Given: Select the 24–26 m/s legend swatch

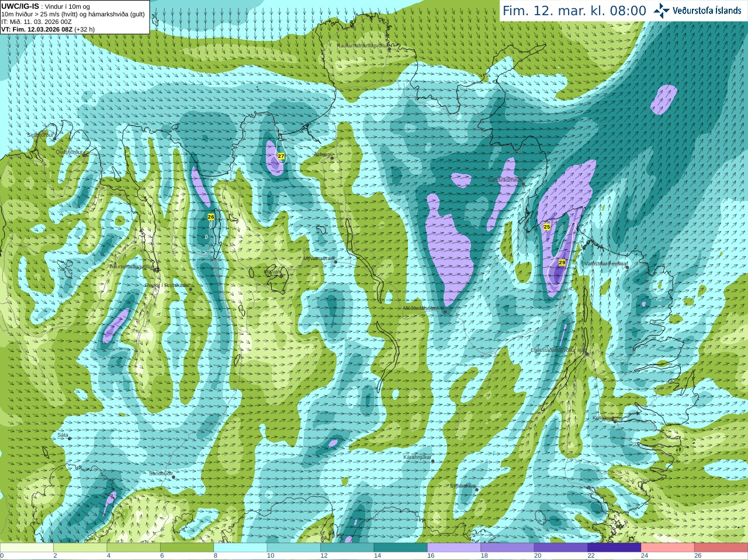Looking at the screenshot, I should (667, 548).
